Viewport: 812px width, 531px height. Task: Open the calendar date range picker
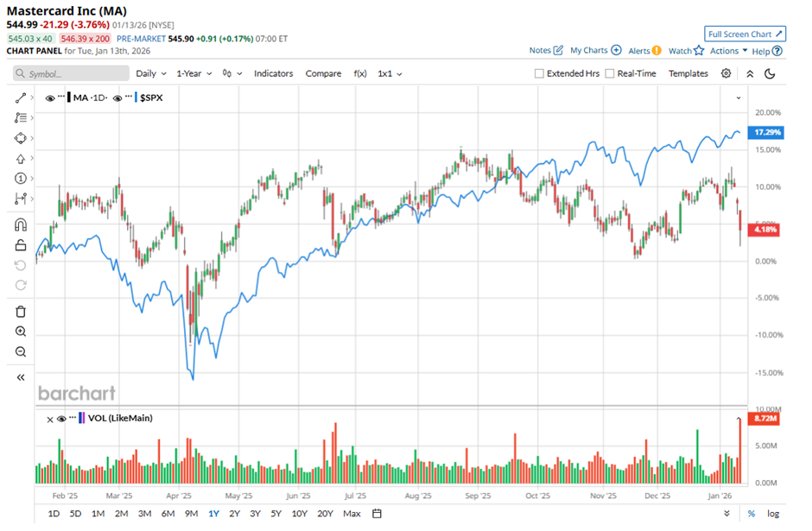tap(377, 514)
